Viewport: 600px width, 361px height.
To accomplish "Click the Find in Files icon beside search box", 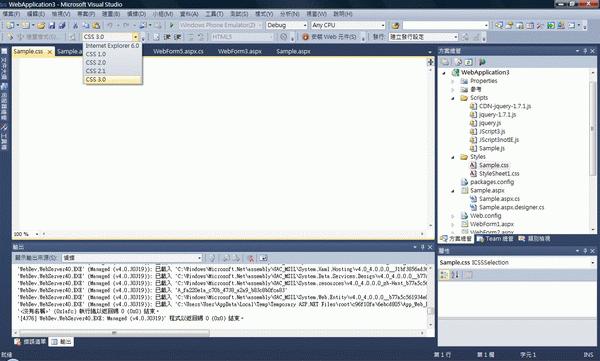I will coord(395,26).
